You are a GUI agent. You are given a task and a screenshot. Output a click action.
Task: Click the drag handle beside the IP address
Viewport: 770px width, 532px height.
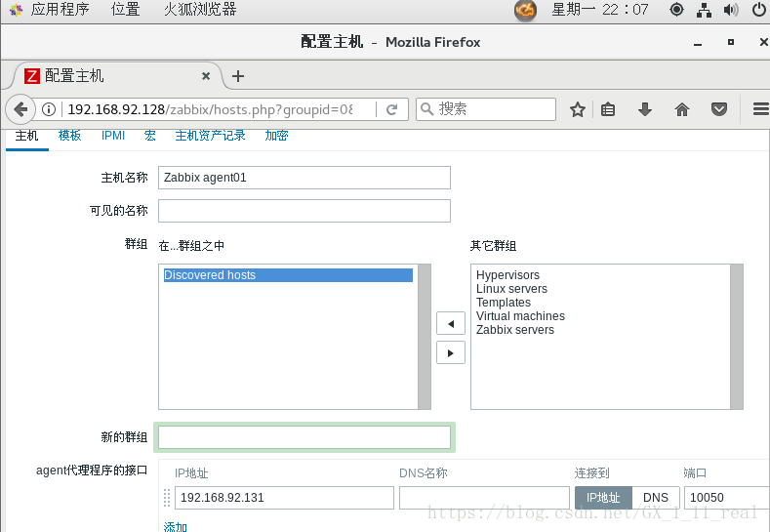[167, 498]
